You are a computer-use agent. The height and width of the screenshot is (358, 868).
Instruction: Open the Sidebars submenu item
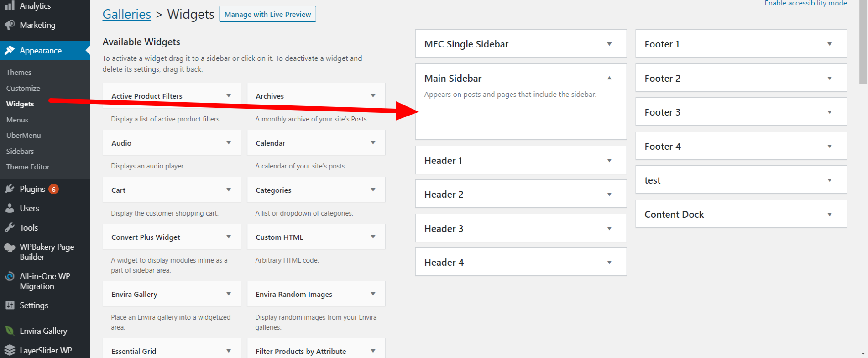(x=20, y=151)
